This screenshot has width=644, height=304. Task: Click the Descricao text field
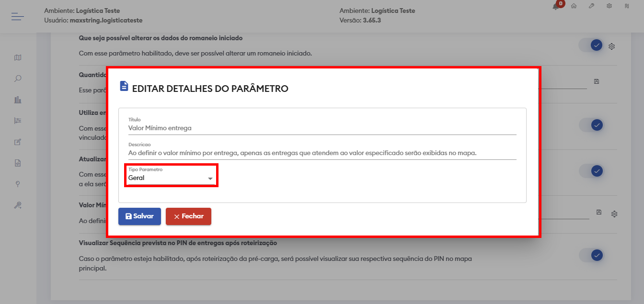point(322,153)
